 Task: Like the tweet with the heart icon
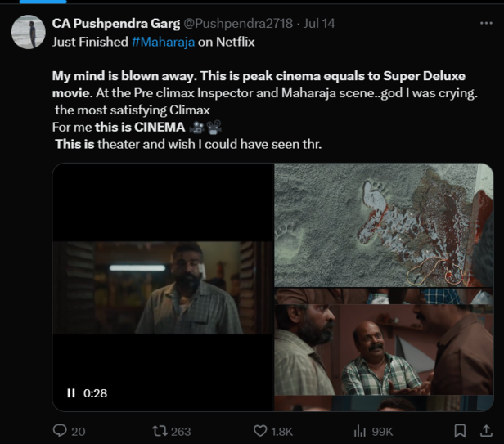pos(260,431)
